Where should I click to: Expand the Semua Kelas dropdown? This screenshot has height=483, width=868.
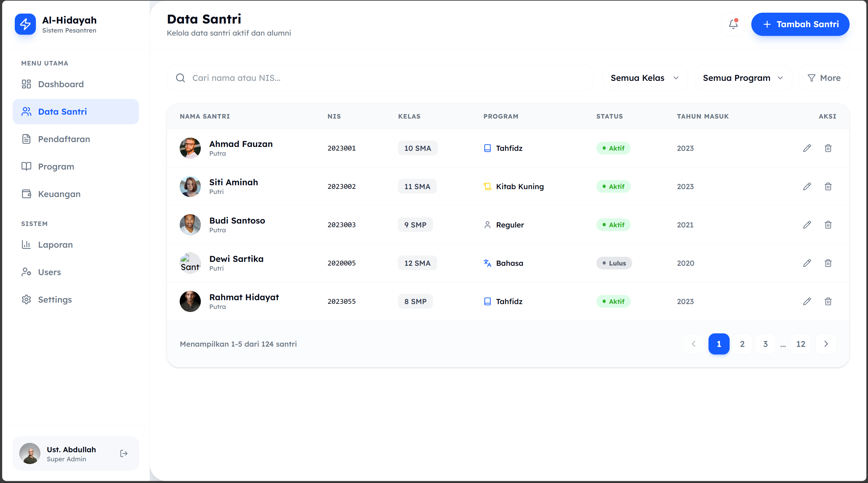(644, 78)
